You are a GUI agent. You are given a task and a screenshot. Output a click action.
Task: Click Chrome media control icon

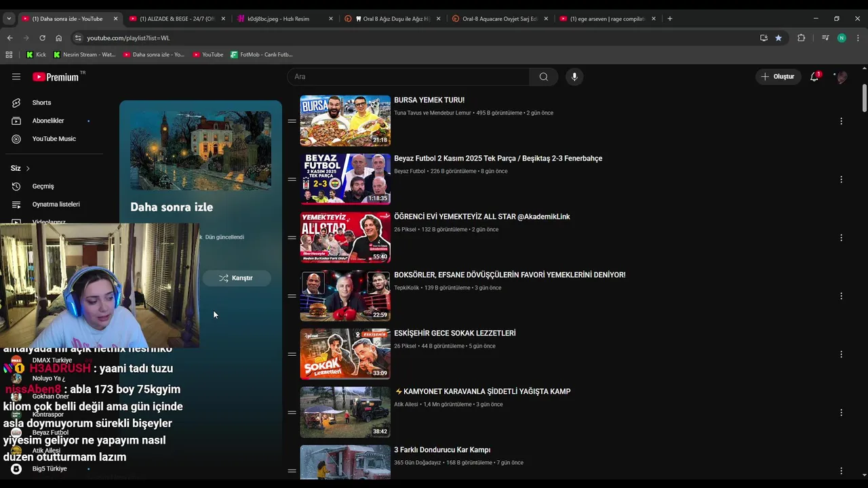(x=825, y=38)
